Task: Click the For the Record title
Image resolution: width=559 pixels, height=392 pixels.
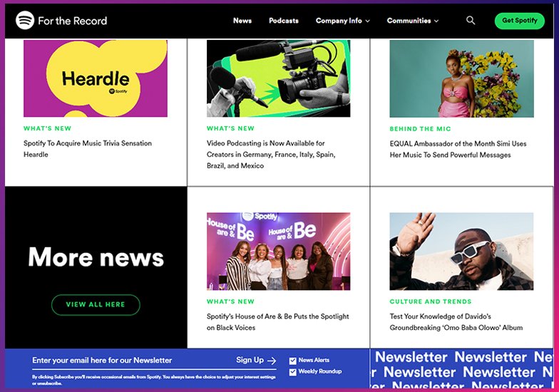Action: point(73,21)
